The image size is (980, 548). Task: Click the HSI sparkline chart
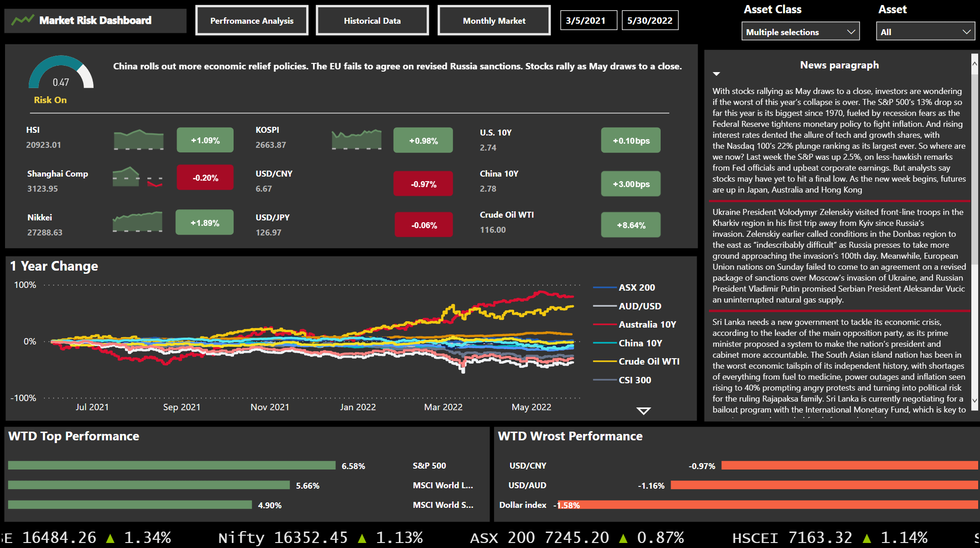coord(138,140)
